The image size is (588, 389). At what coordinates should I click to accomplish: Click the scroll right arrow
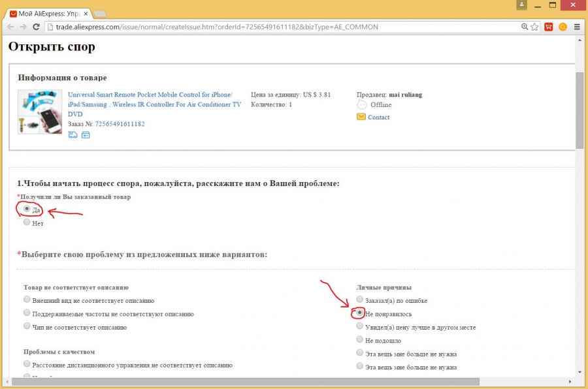tap(570, 382)
